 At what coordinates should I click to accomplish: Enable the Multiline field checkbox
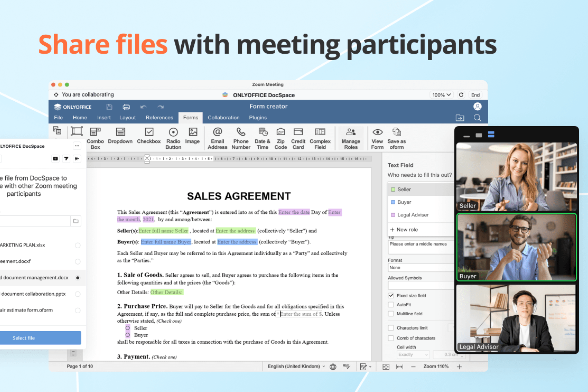point(391,314)
